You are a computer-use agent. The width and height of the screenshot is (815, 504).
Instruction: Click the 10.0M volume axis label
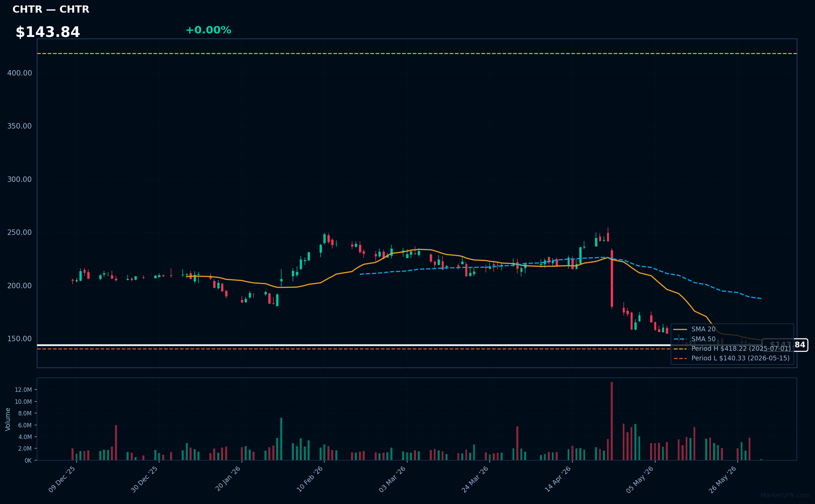point(23,402)
